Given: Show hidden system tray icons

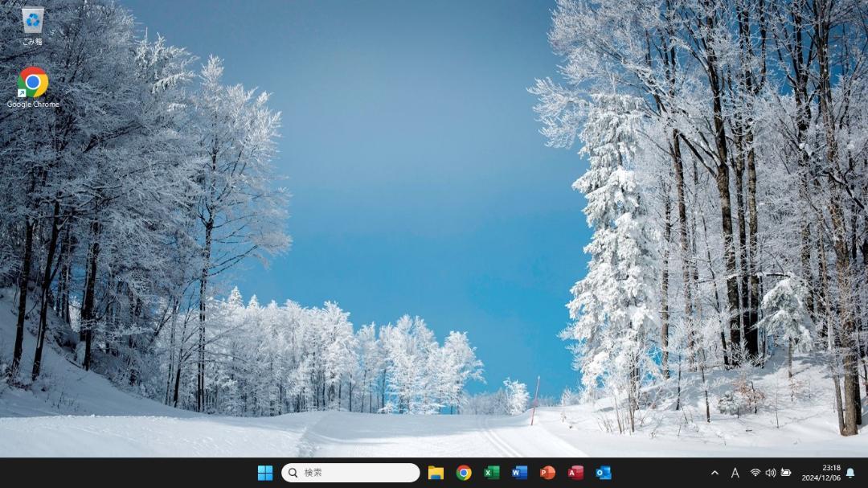Looking at the screenshot, I should [x=714, y=473].
